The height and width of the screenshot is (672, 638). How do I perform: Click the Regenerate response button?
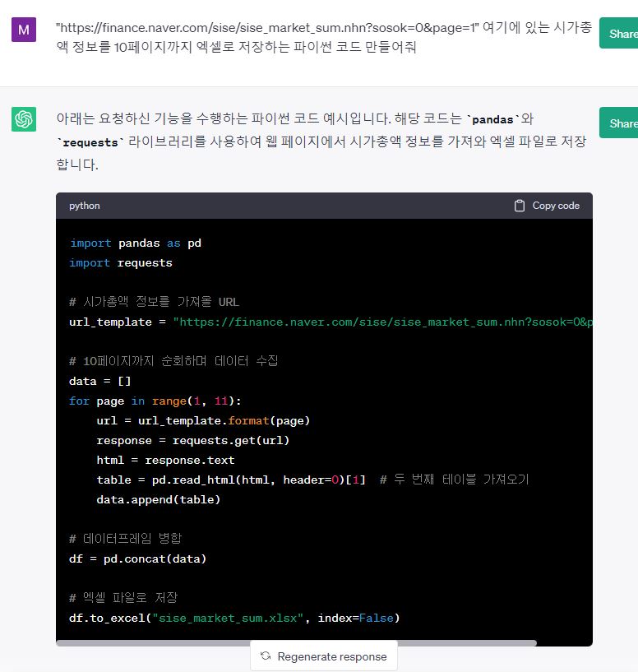click(x=324, y=656)
